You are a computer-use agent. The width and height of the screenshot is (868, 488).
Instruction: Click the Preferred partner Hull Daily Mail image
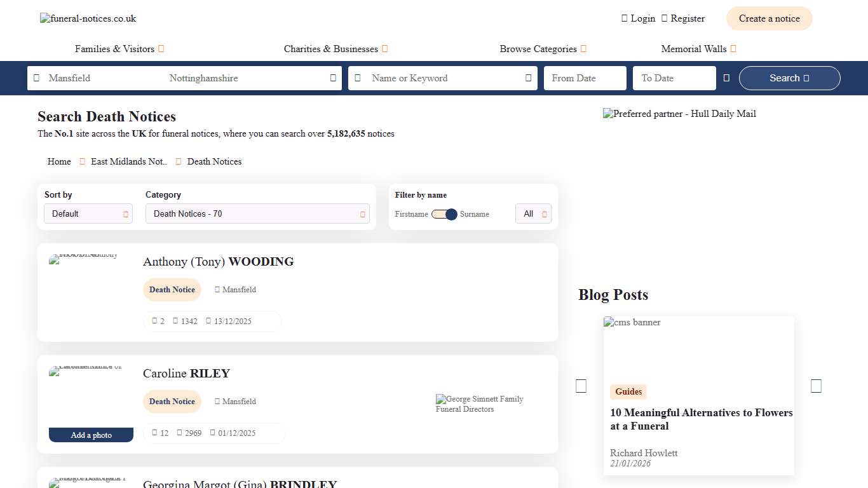(x=679, y=114)
